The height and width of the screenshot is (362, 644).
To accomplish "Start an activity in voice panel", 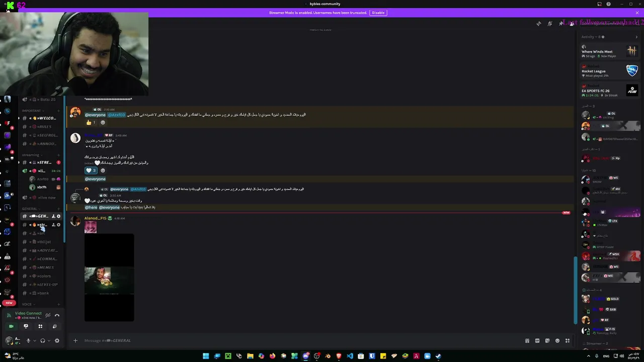I will coord(40,326).
